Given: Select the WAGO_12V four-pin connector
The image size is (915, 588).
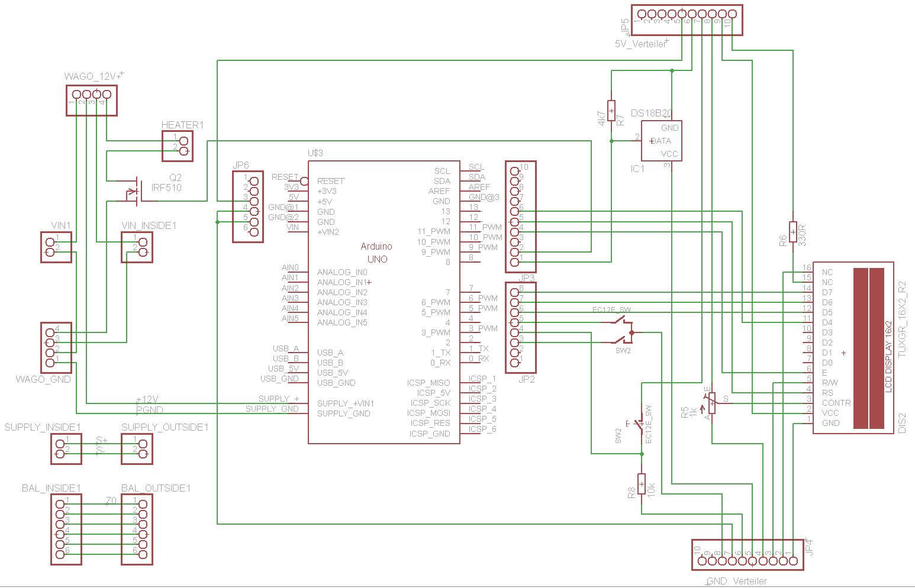Looking at the screenshot, I should point(92,100).
